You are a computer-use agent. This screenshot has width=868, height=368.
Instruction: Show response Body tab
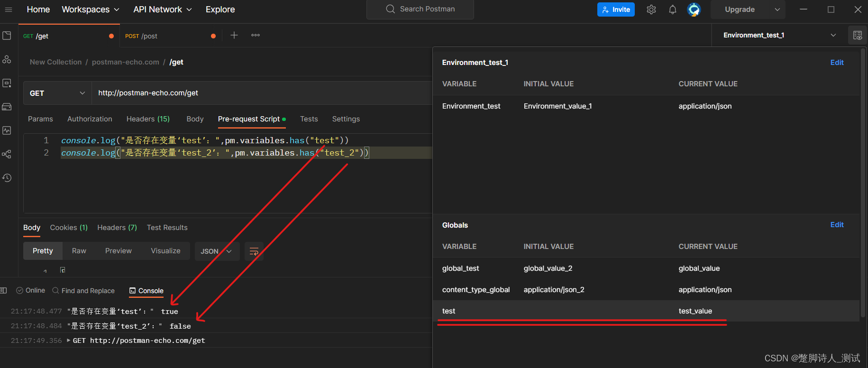tap(32, 228)
